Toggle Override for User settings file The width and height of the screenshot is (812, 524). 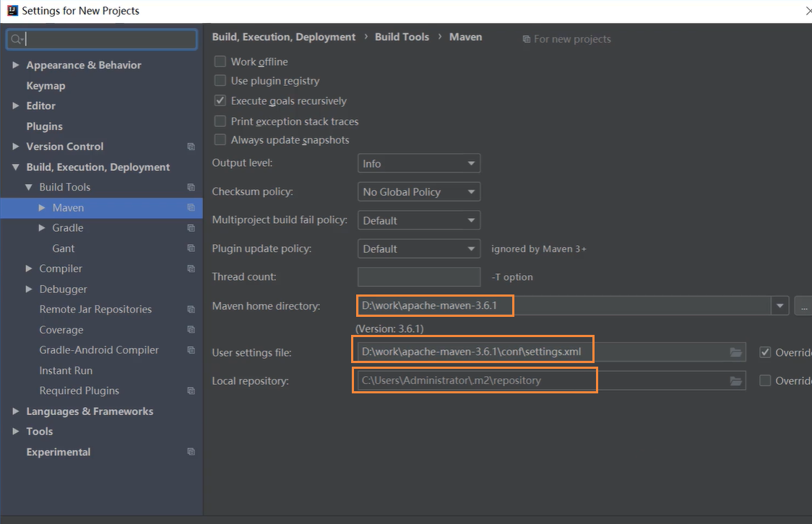[x=765, y=352]
